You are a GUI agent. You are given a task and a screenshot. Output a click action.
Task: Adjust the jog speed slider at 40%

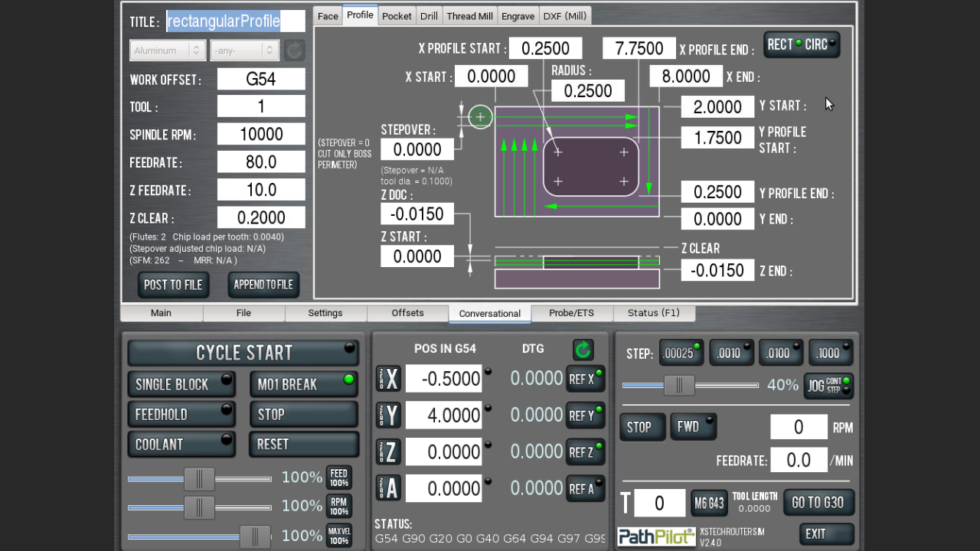coord(678,386)
